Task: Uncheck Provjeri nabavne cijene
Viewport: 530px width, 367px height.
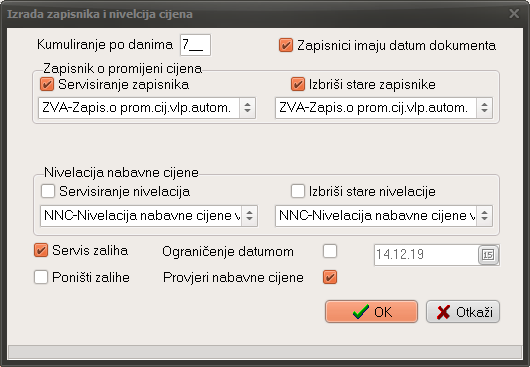Action: click(330, 277)
